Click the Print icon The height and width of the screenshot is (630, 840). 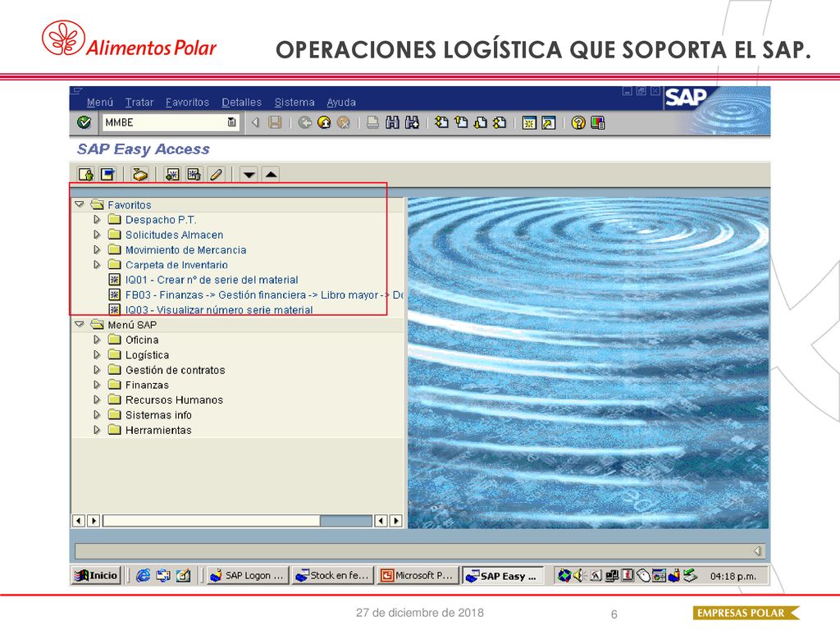point(373,123)
